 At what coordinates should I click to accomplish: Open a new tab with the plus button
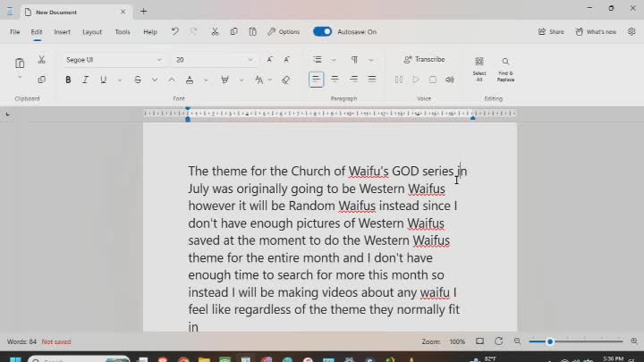[x=143, y=12]
